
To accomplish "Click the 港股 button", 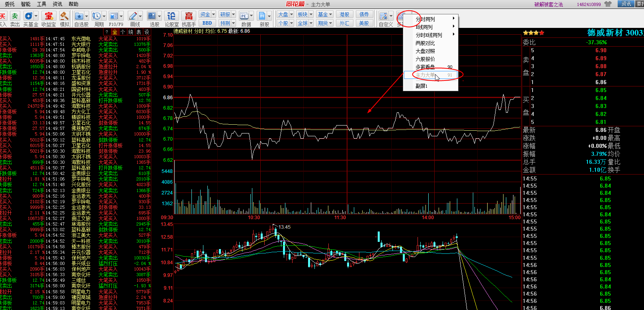I will [344, 14].
